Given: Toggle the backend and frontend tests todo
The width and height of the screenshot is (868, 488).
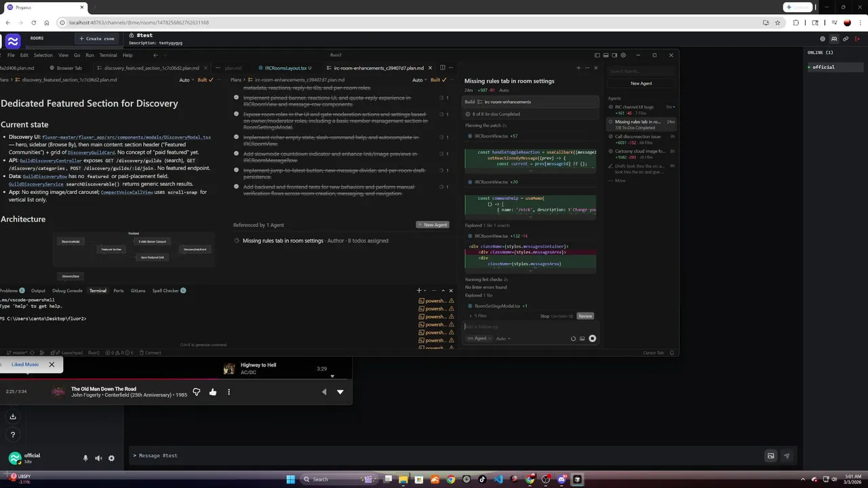Looking at the screenshot, I should click(x=236, y=186).
